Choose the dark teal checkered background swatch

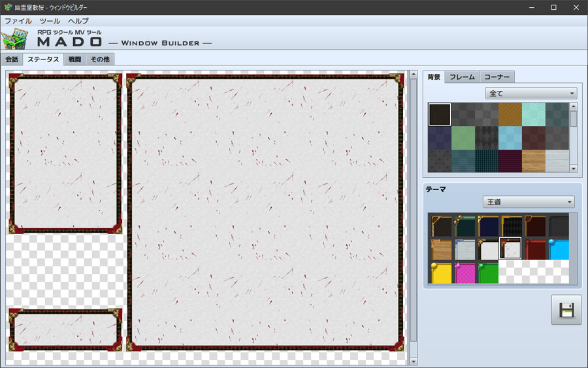[557, 114]
